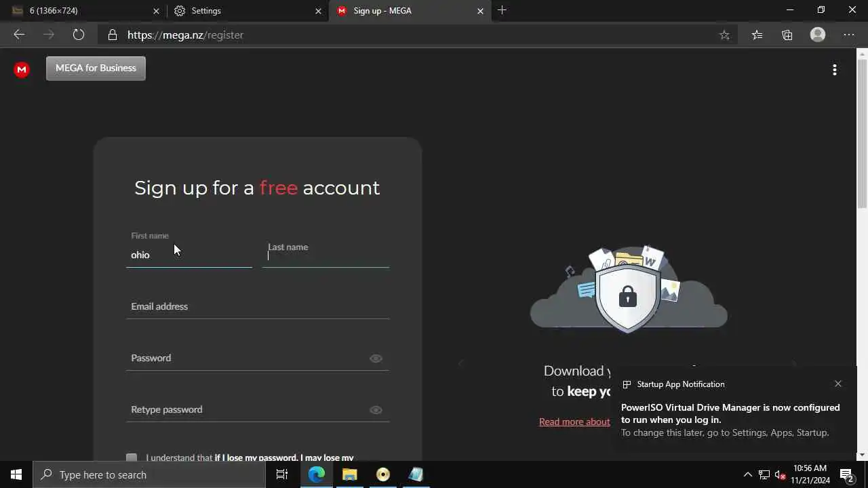Open the Read more about link
The image size is (868, 488).
pyautogui.click(x=574, y=422)
